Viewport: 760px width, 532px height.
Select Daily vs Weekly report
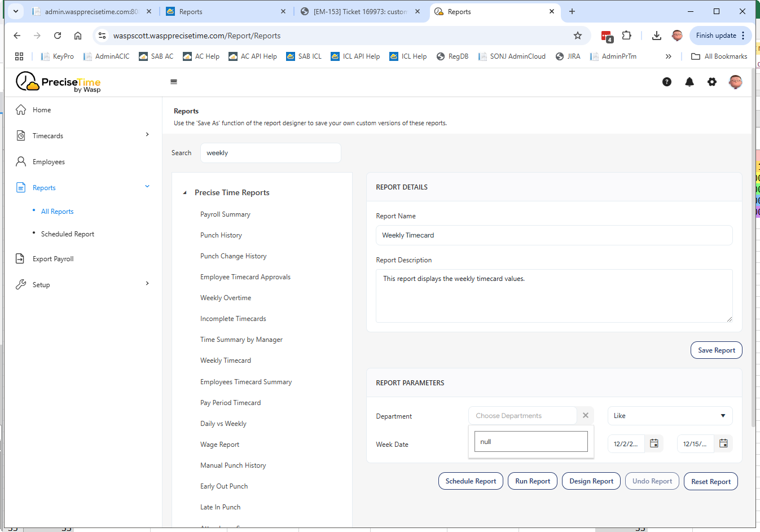click(x=223, y=424)
